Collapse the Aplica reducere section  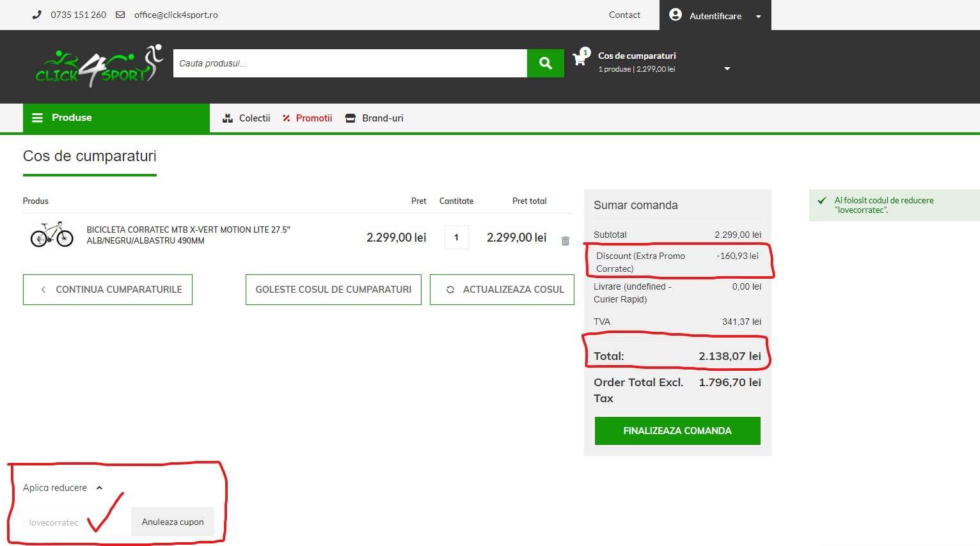pyautogui.click(x=63, y=488)
